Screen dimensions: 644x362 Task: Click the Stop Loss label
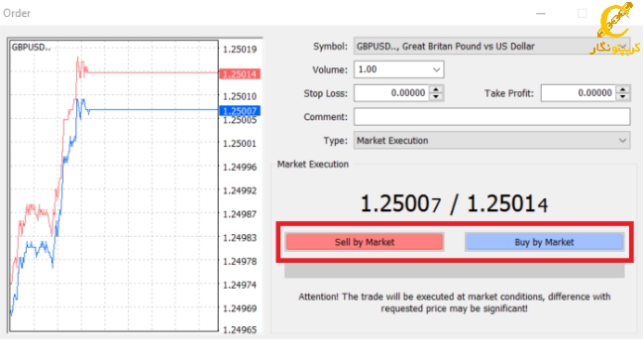[325, 93]
